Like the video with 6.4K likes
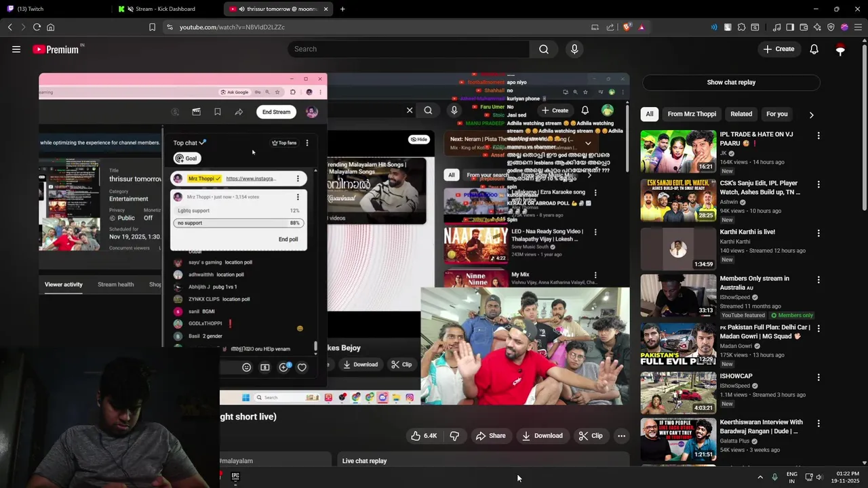This screenshot has width=868, height=488. pyautogui.click(x=424, y=436)
